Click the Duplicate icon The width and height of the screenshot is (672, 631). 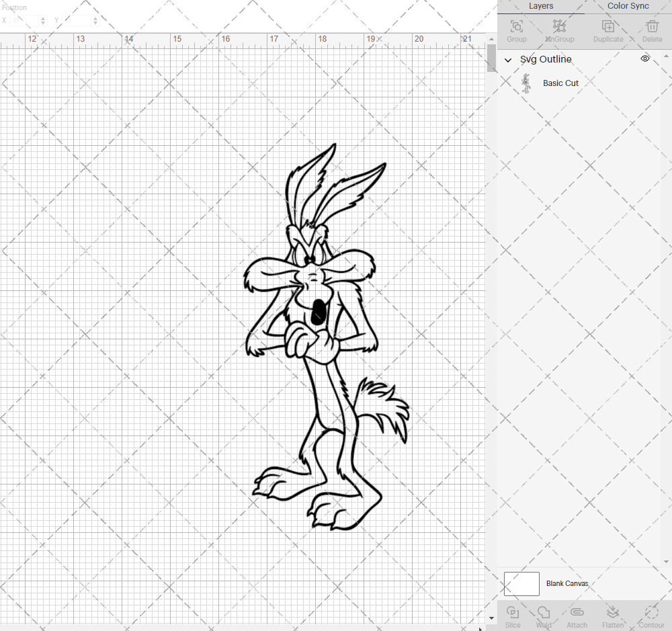[608, 27]
